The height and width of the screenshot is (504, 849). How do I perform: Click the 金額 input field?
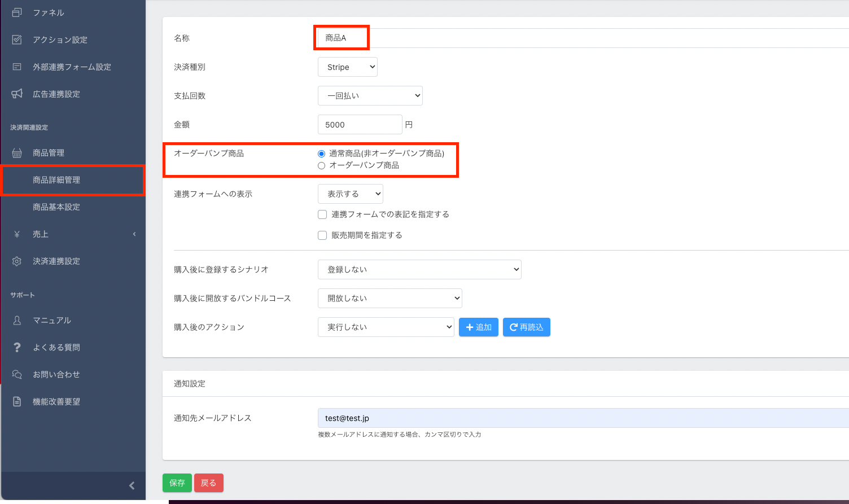(x=360, y=125)
